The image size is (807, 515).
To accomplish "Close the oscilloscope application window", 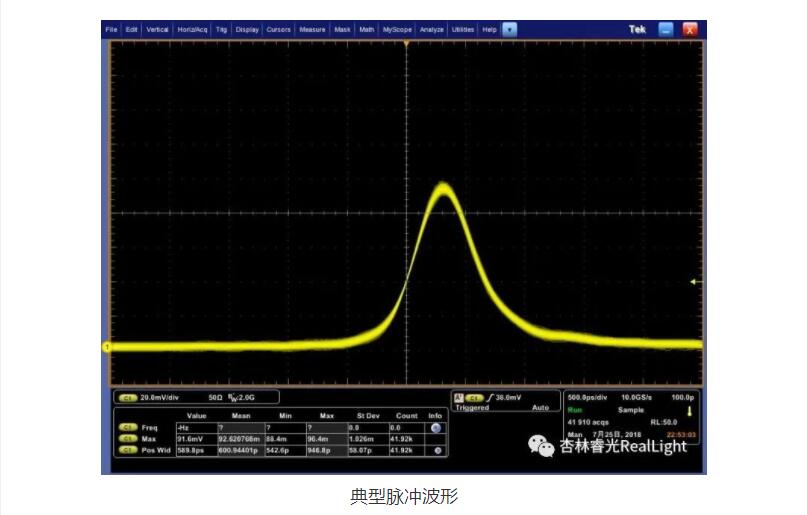I will point(690,29).
